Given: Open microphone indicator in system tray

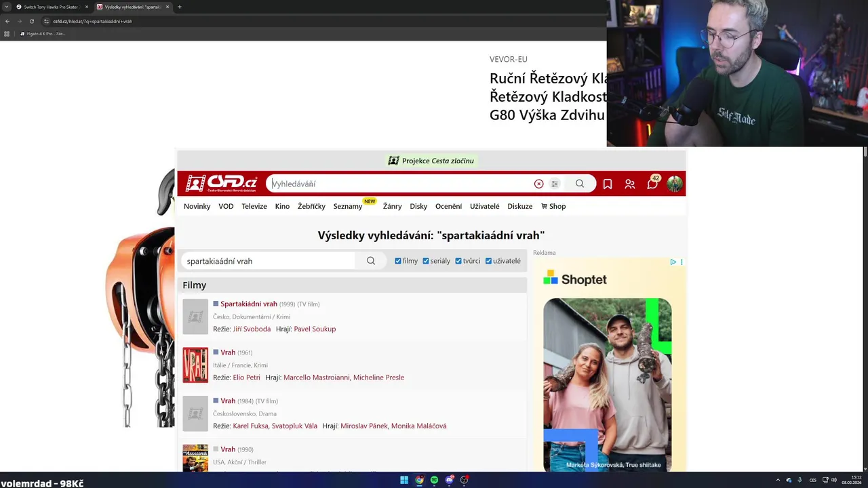Looking at the screenshot, I should click(800, 480).
